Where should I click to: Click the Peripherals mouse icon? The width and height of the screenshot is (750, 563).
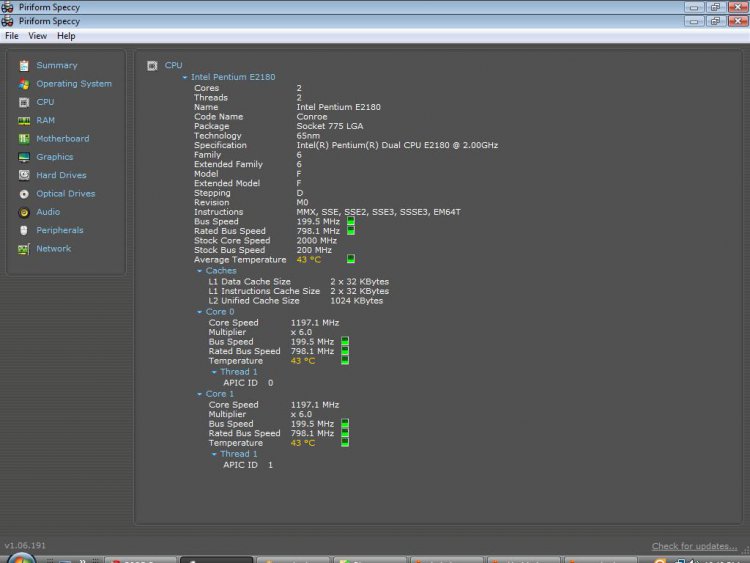(24, 231)
